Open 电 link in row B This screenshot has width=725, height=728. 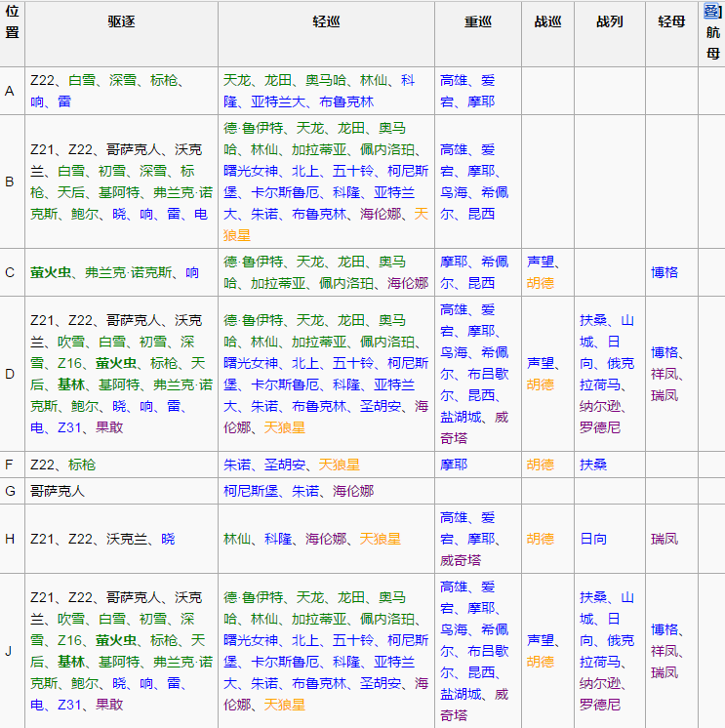click(200, 214)
